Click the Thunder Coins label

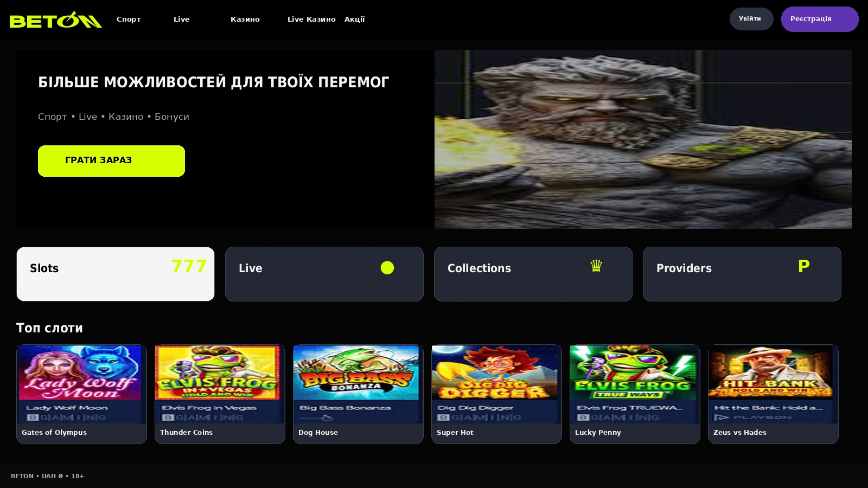click(x=186, y=433)
